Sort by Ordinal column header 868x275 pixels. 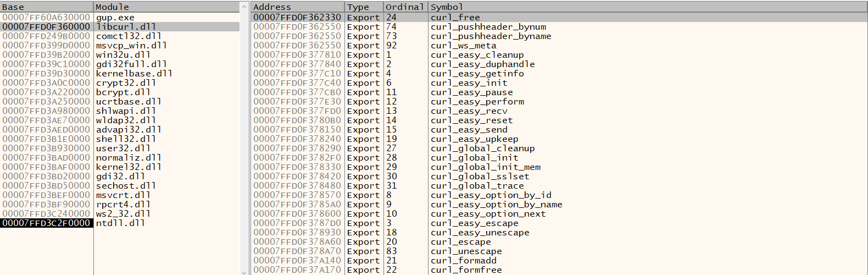404,7
